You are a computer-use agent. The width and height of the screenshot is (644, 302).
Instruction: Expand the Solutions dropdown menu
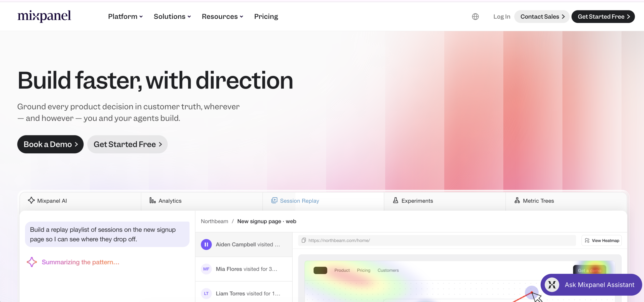coord(172,17)
